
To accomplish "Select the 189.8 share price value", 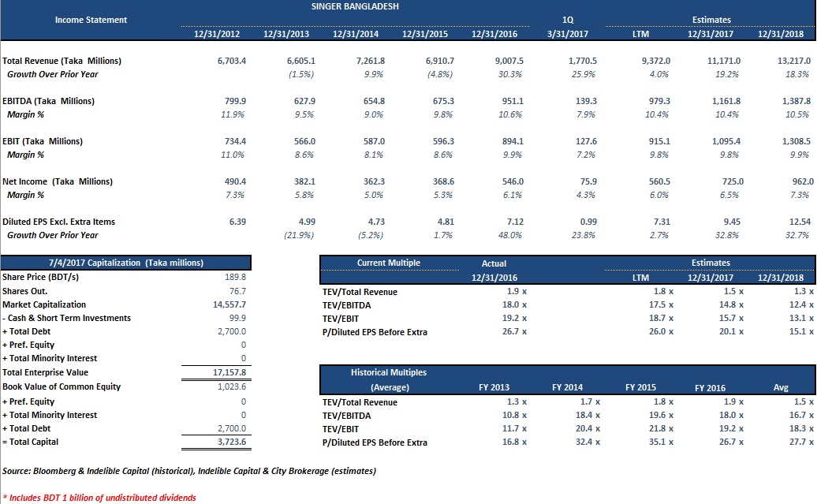I will pyautogui.click(x=236, y=277).
